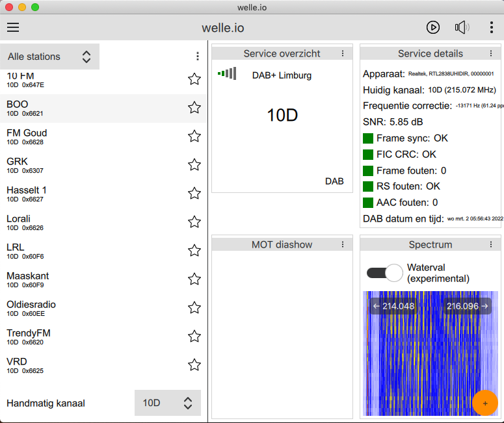Favorite the FM Goud station star

pos(194,136)
